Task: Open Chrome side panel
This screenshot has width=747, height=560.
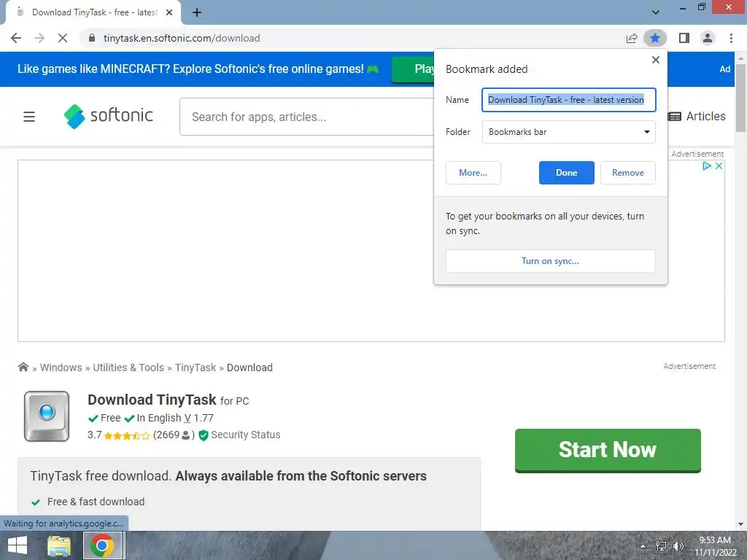Action: [x=684, y=38]
